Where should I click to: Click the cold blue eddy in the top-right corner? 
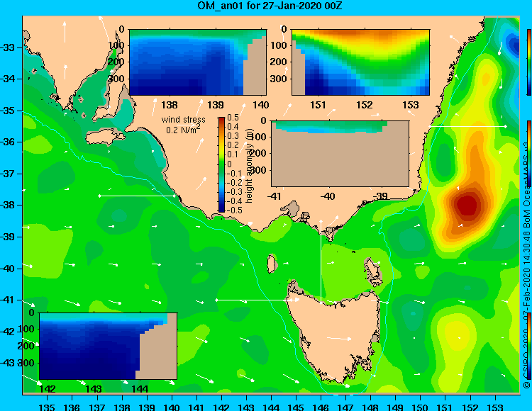pyautogui.click(x=514, y=44)
